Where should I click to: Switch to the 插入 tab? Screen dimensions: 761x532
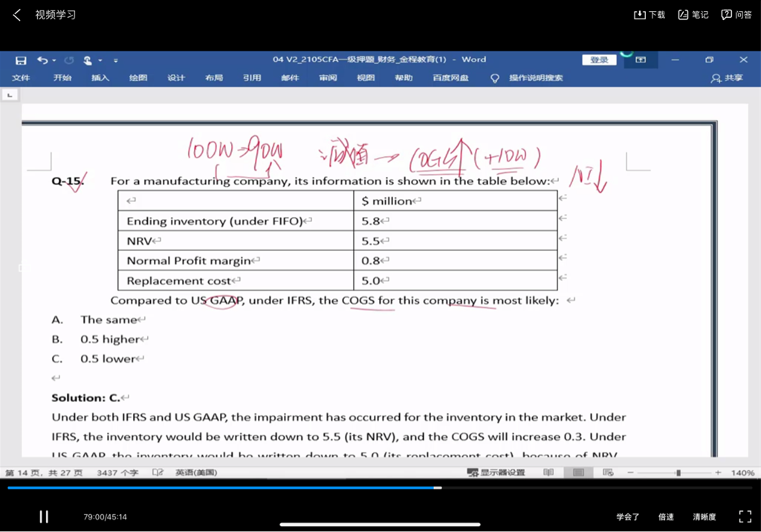[x=100, y=78]
